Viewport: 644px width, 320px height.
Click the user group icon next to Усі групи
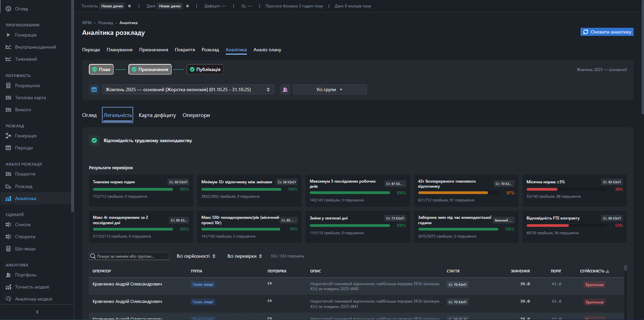click(285, 89)
